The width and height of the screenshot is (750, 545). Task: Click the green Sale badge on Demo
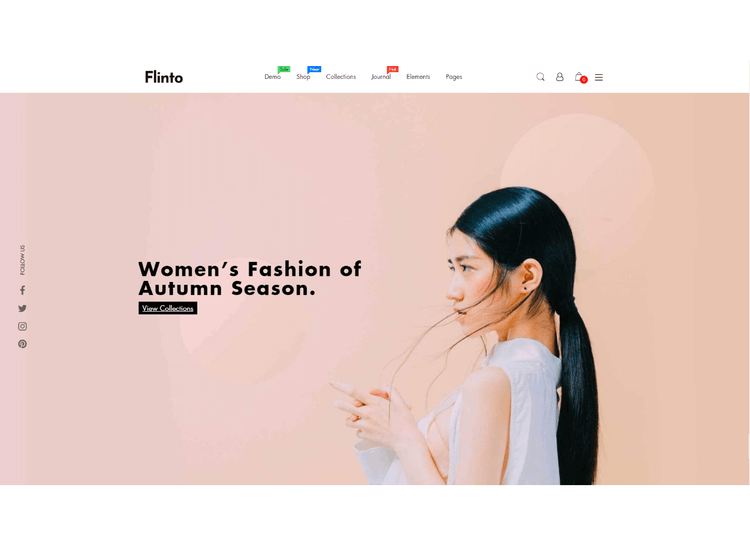pos(284,69)
